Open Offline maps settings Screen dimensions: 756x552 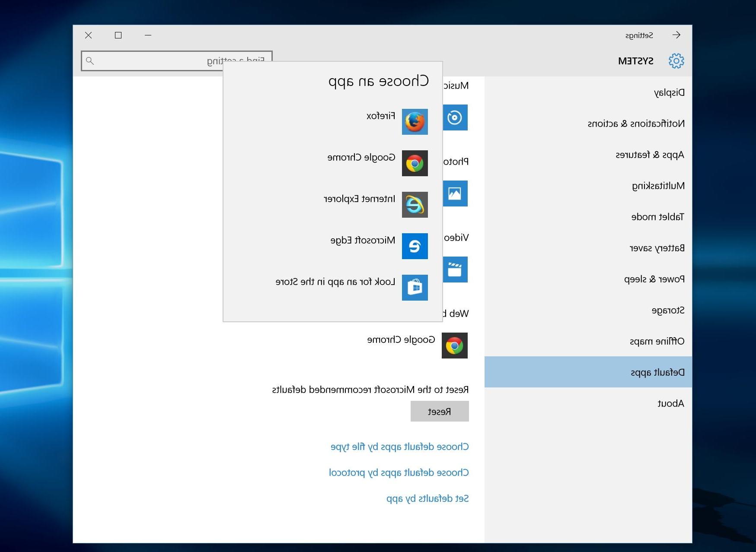(588, 341)
